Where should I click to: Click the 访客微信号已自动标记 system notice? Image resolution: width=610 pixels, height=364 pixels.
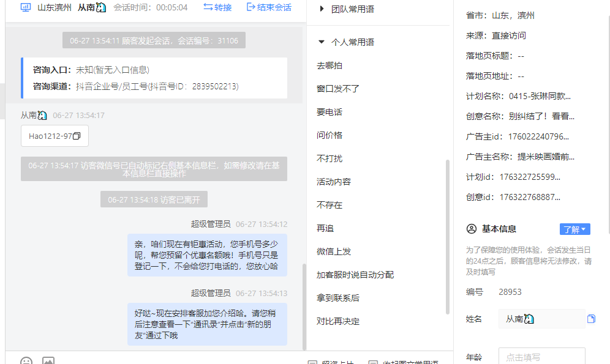(x=154, y=169)
